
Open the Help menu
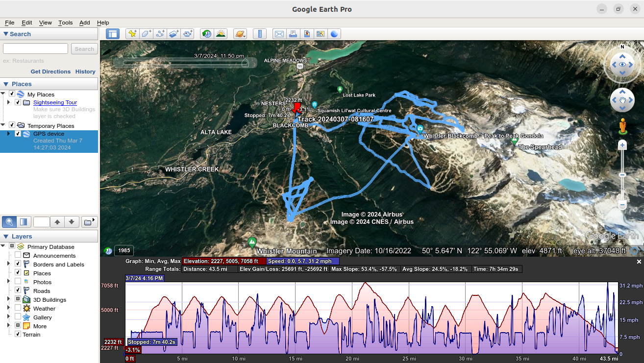point(103,23)
